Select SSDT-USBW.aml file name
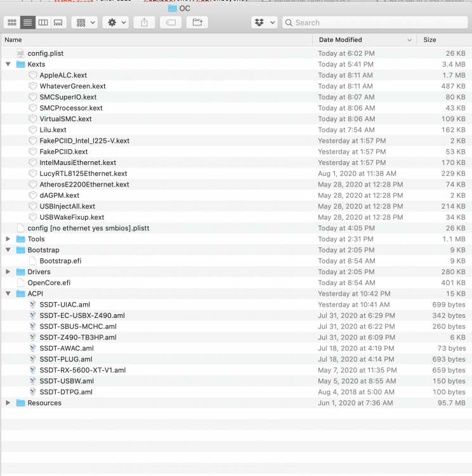 pyautogui.click(x=67, y=381)
